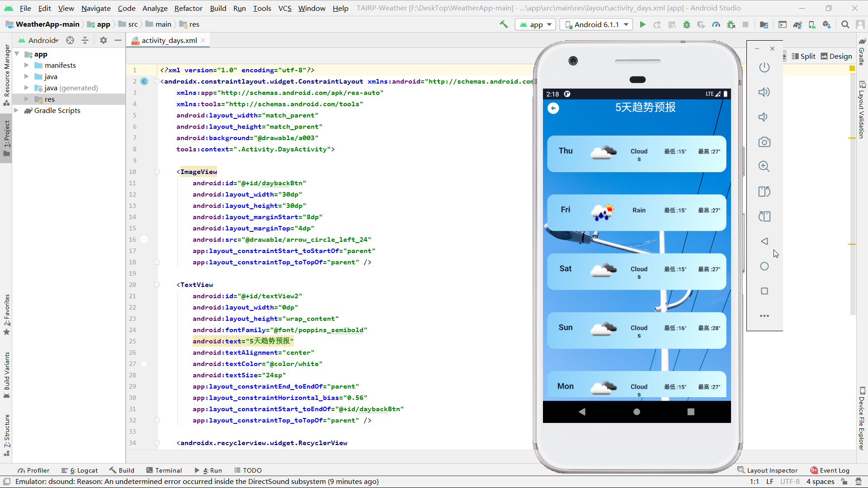The height and width of the screenshot is (488, 868).
Task: Collapse all in project panel
Action: (85, 40)
